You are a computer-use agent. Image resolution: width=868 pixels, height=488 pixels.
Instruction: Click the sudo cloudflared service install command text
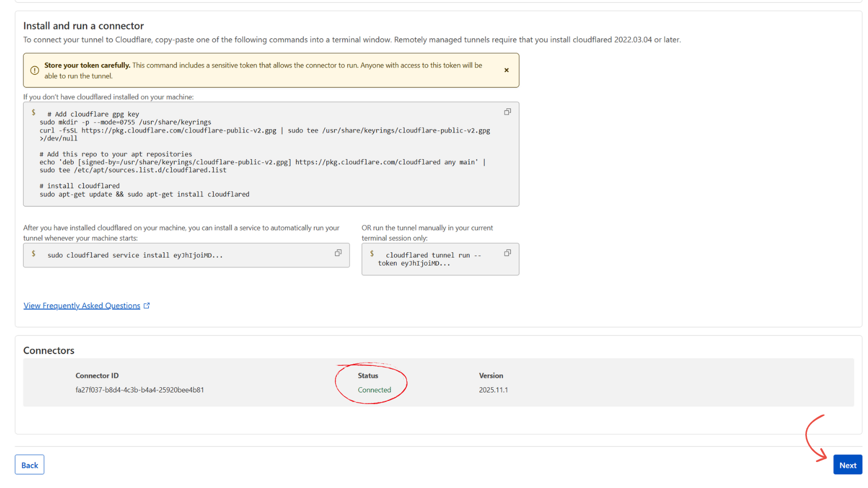point(135,255)
